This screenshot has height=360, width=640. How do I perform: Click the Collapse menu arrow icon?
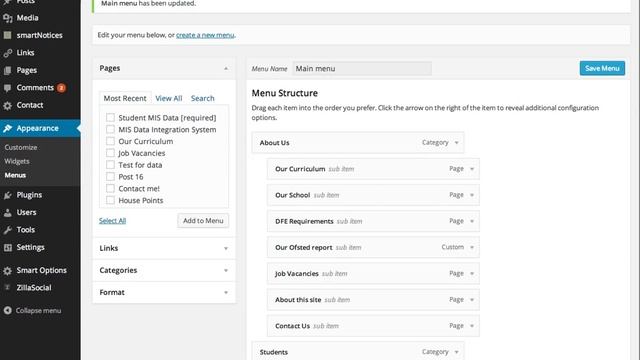point(7,311)
